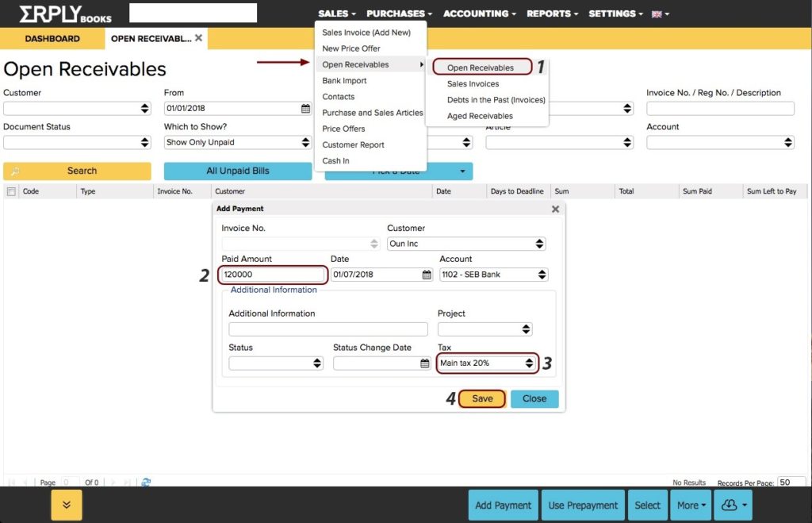The width and height of the screenshot is (812, 523).
Task: Type in the Paid Amount field
Action: click(x=272, y=274)
